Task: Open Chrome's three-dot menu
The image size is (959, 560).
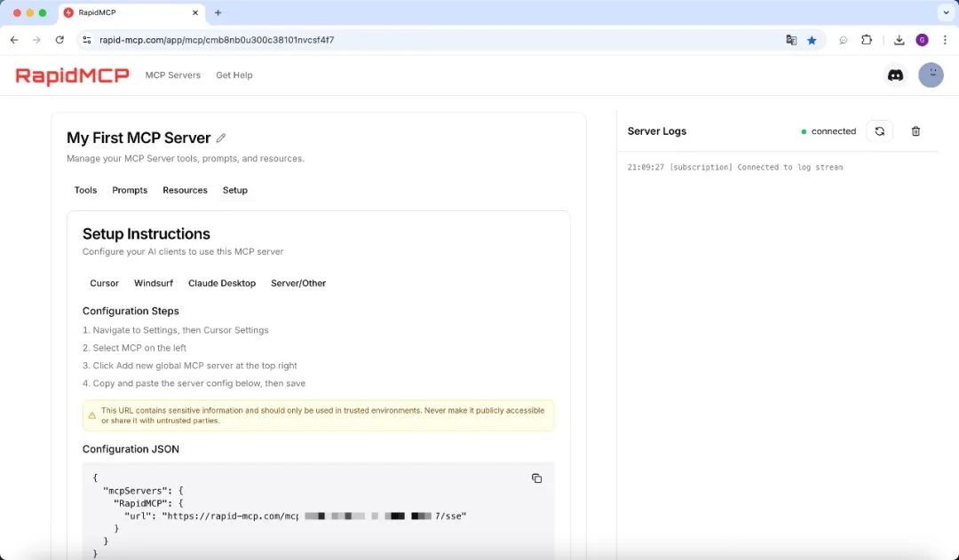Action: coord(944,39)
